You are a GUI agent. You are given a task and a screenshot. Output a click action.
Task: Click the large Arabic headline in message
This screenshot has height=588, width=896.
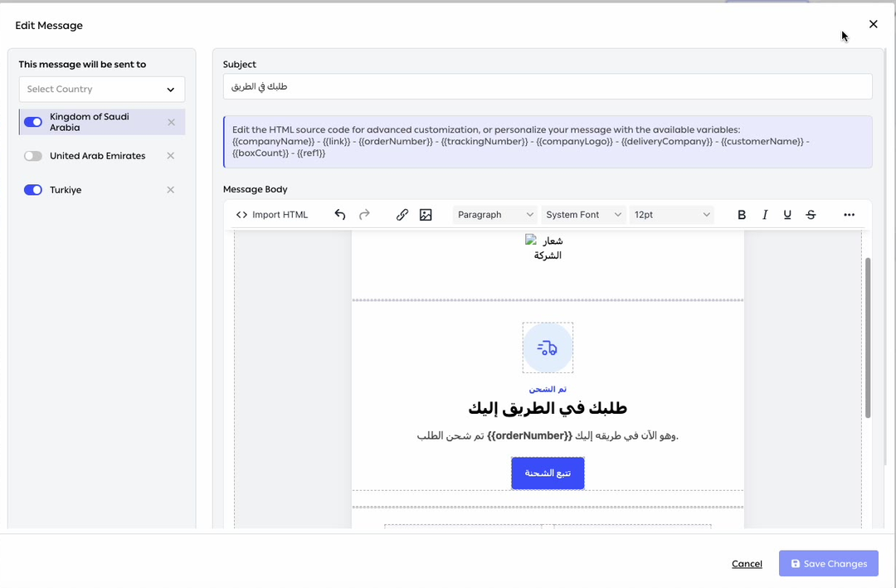pos(548,408)
